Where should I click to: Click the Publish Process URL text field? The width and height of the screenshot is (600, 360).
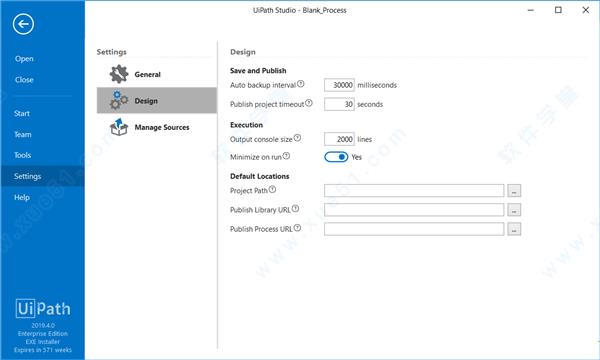click(414, 229)
